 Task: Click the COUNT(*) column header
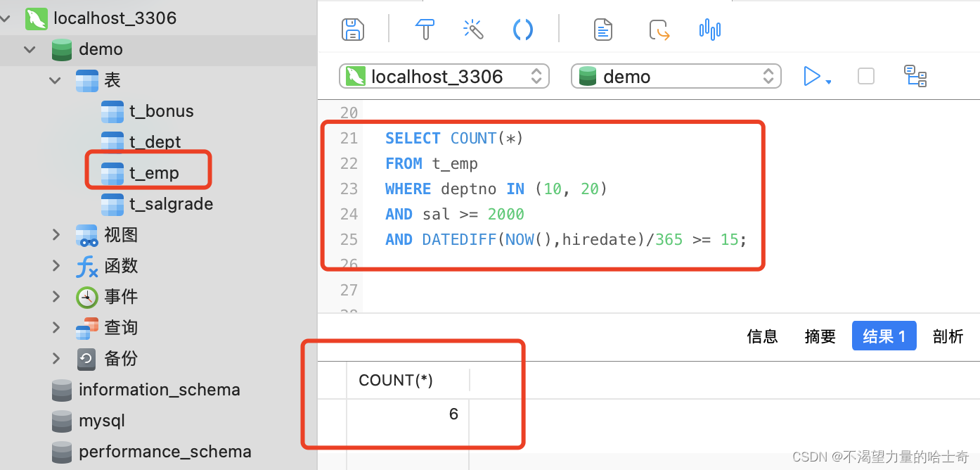(396, 381)
